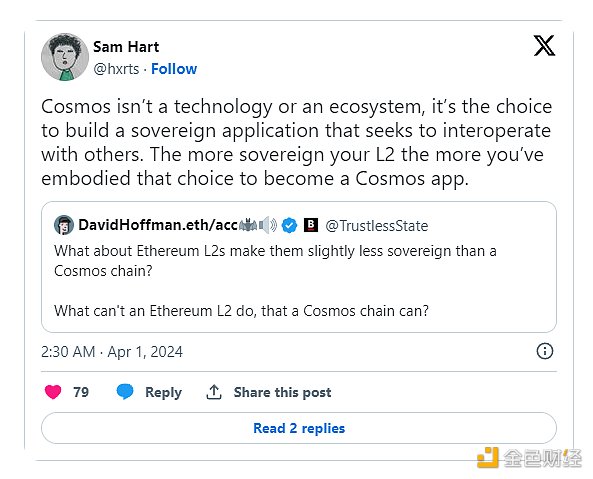
Task: Follow Sam Hart
Action: click(174, 69)
